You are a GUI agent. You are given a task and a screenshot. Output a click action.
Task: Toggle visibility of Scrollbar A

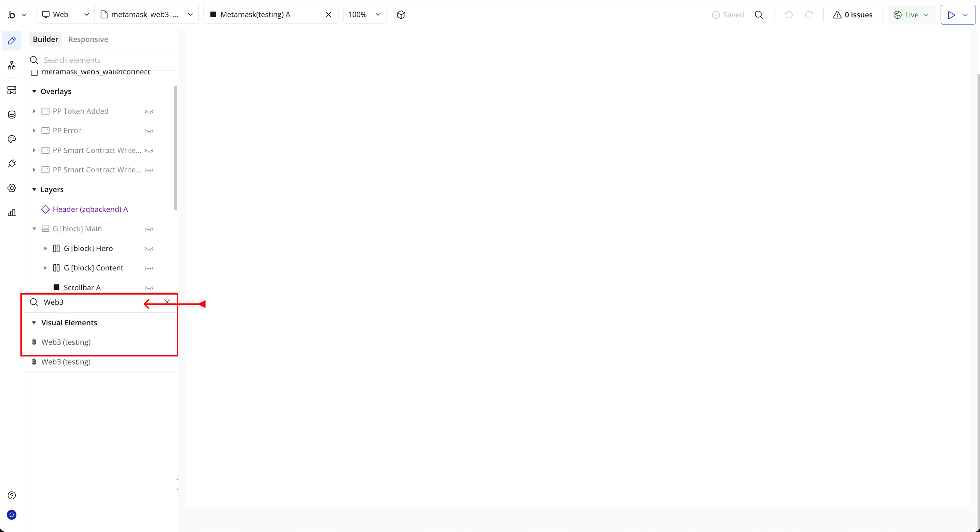click(x=149, y=288)
